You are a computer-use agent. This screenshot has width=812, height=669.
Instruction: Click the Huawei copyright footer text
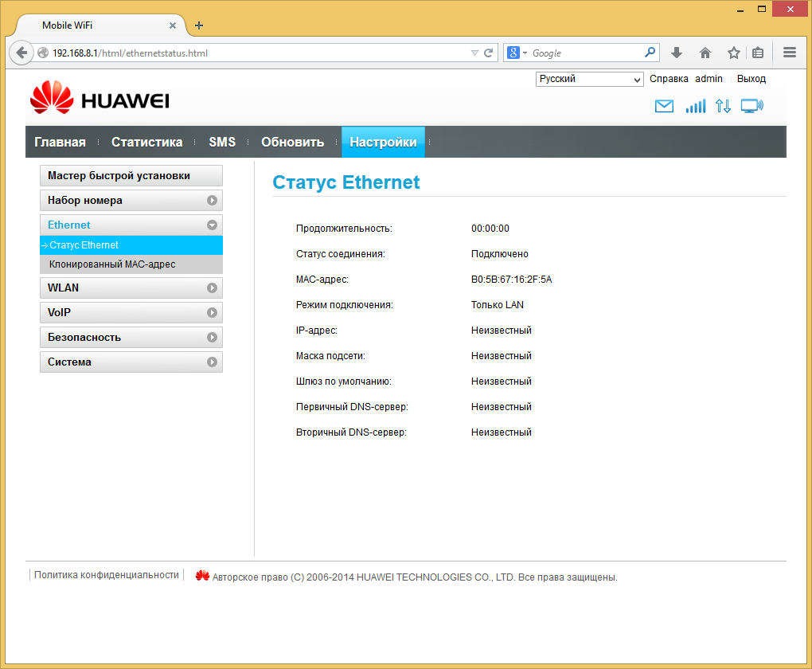[415, 577]
